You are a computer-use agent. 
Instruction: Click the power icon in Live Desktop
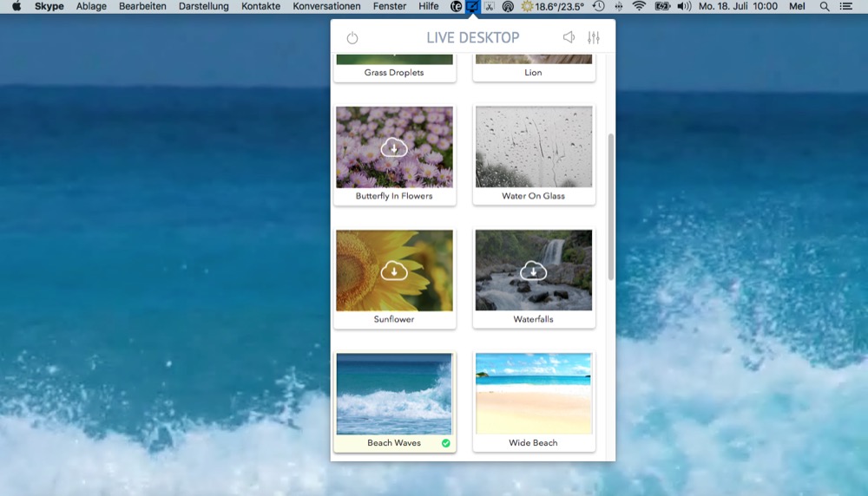pyautogui.click(x=352, y=38)
